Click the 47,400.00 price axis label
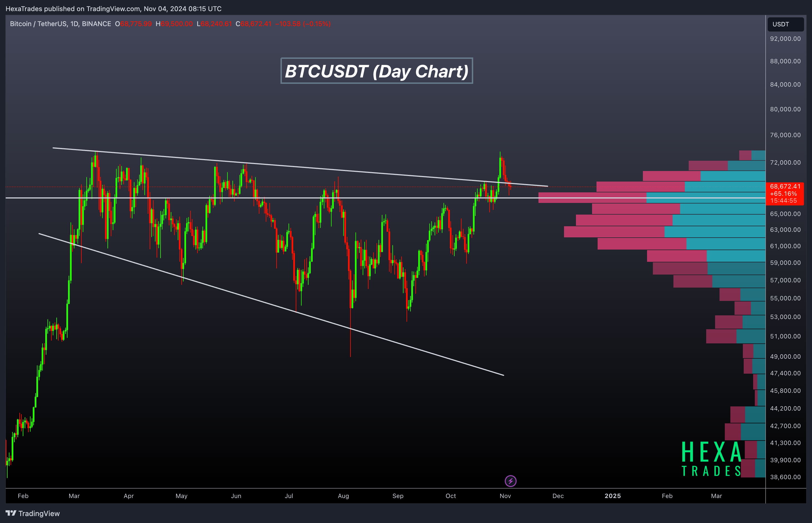 785,373
